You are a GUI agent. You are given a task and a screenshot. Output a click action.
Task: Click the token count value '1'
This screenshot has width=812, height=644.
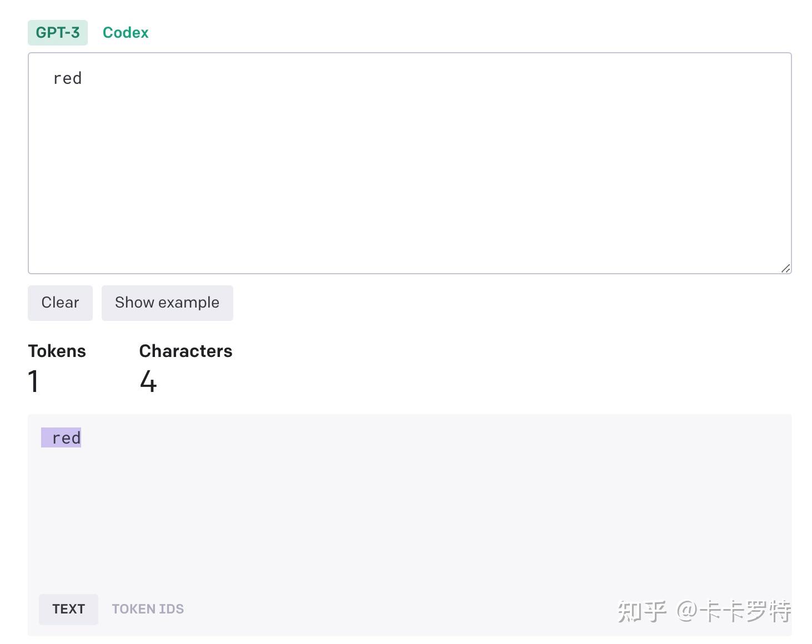pyautogui.click(x=33, y=381)
